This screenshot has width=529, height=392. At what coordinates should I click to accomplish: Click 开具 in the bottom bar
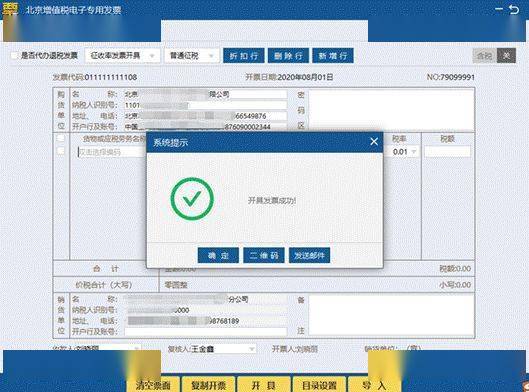tap(263, 385)
